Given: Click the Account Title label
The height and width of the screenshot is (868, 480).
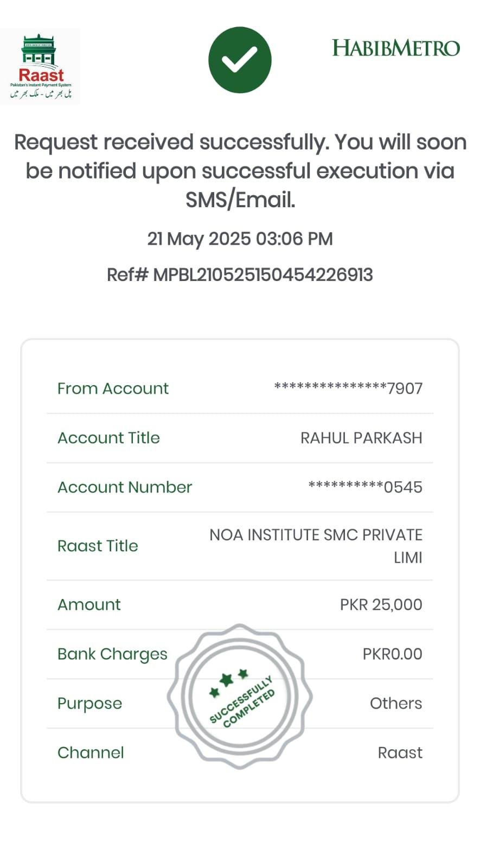Looking at the screenshot, I should (108, 438).
